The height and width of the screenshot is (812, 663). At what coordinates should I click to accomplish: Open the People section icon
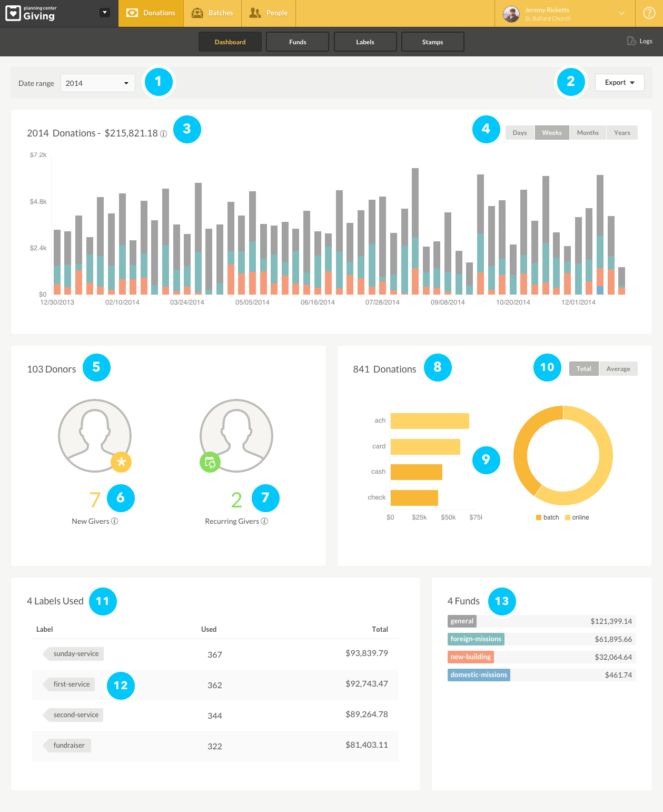point(255,13)
